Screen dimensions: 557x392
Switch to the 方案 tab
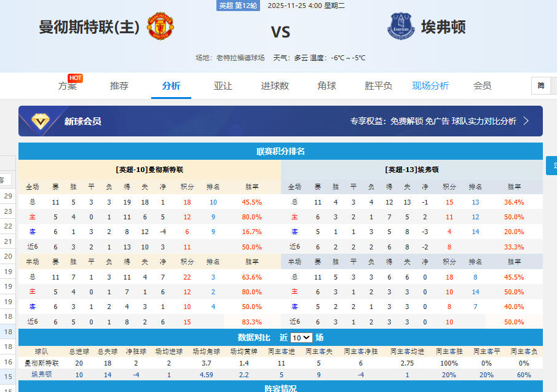pos(68,86)
